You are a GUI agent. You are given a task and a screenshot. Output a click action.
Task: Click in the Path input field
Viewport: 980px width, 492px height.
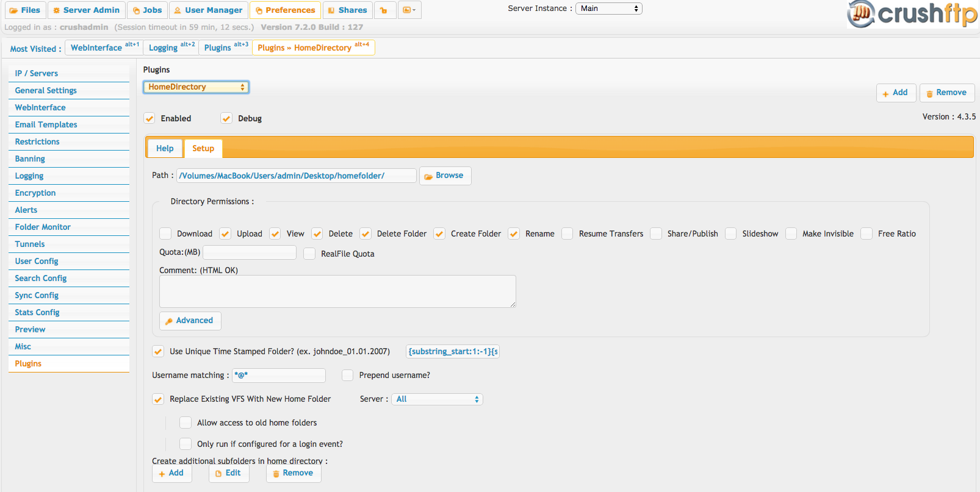point(297,176)
